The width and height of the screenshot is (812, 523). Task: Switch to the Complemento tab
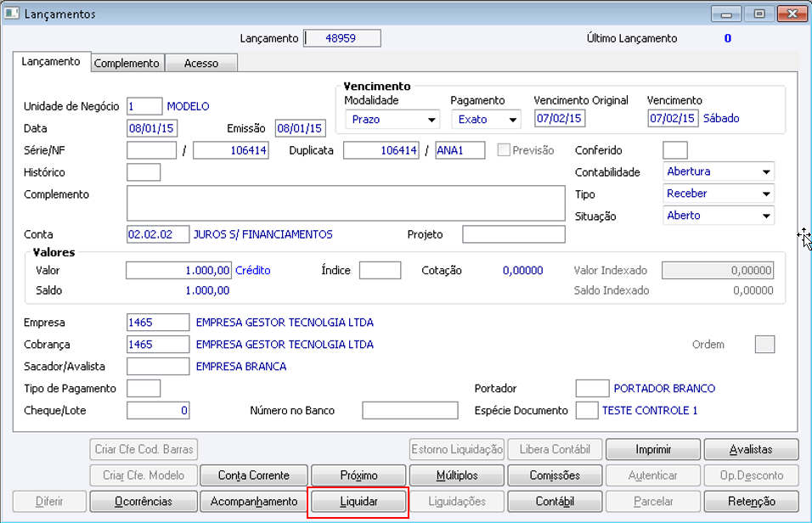coord(127,63)
